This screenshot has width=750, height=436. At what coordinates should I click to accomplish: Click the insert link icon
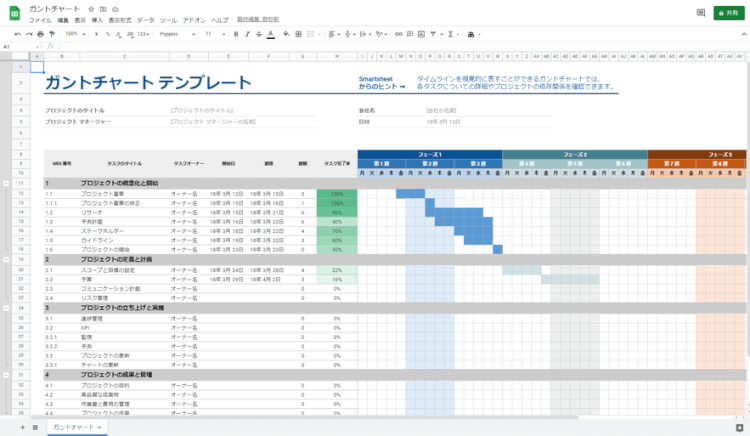click(x=398, y=33)
